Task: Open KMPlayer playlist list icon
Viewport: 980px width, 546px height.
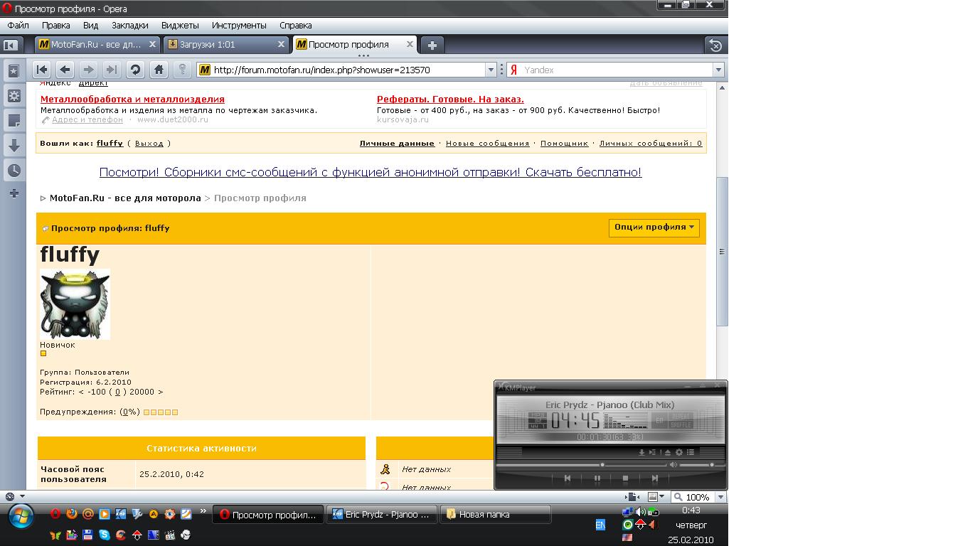Action: pyautogui.click(x=691, y=452)
